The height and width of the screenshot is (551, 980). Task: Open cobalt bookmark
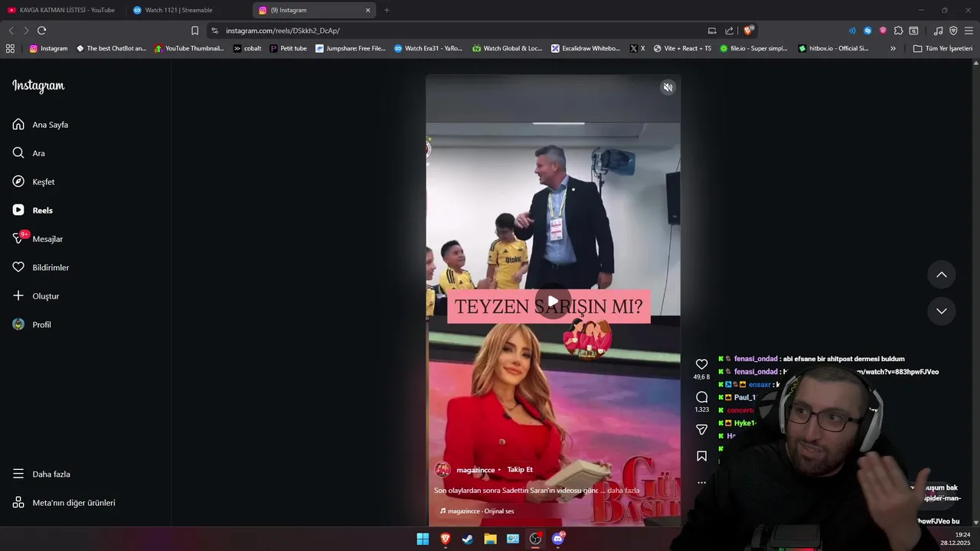[247, 48]
